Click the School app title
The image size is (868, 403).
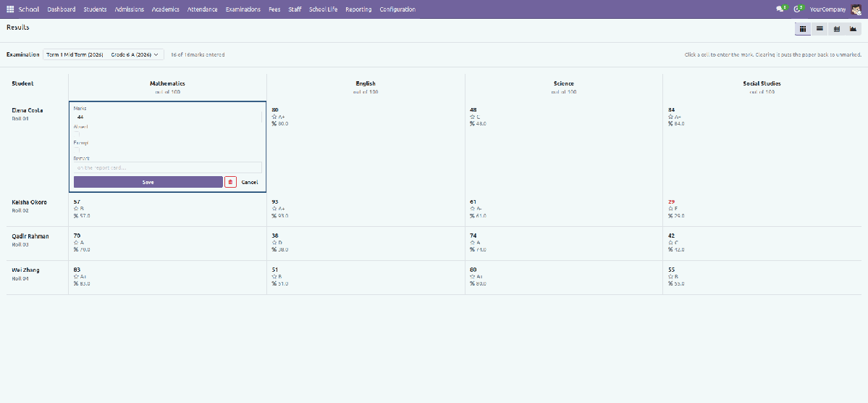coord(29,9)
